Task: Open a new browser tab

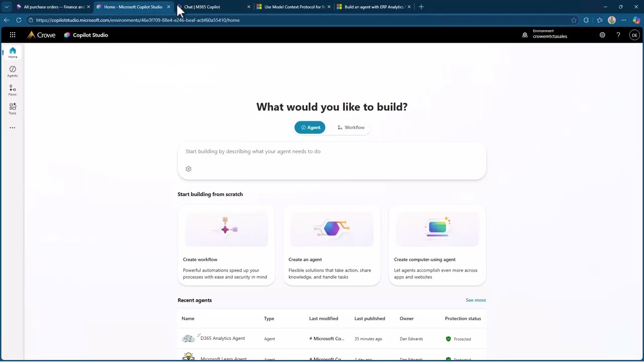Action: [x=421, y=7]
